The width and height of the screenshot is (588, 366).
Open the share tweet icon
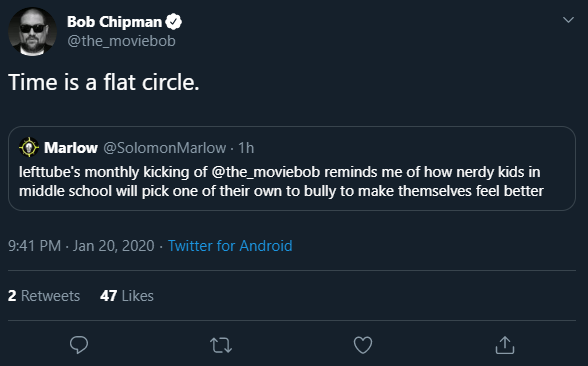coord(505,345)
